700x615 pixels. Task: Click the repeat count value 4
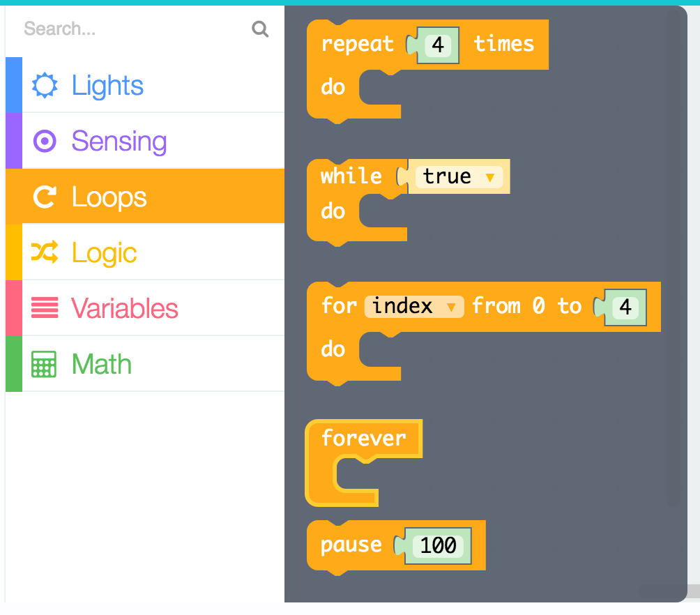click(438, 45)
